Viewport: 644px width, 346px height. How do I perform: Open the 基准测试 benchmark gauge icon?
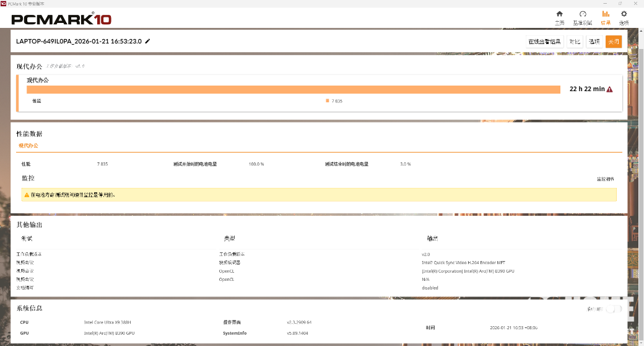tap(582, 14)
